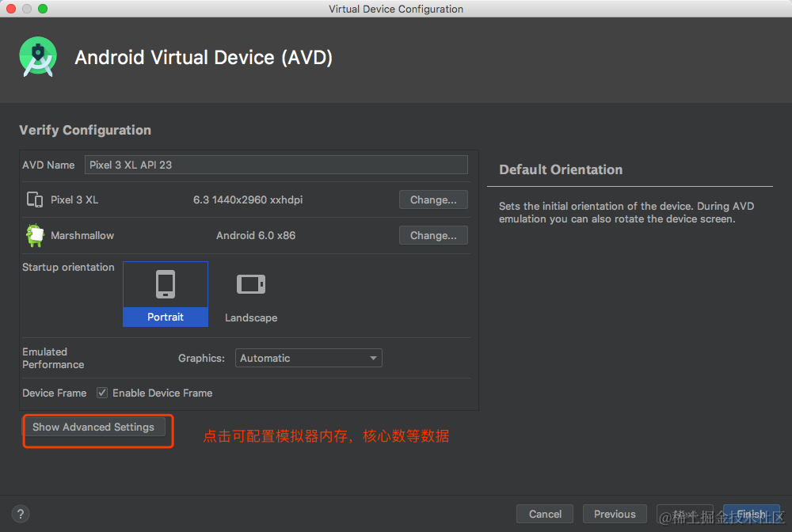Click the Default Orientation heading
Screen dimensions: 792x532
561,169
